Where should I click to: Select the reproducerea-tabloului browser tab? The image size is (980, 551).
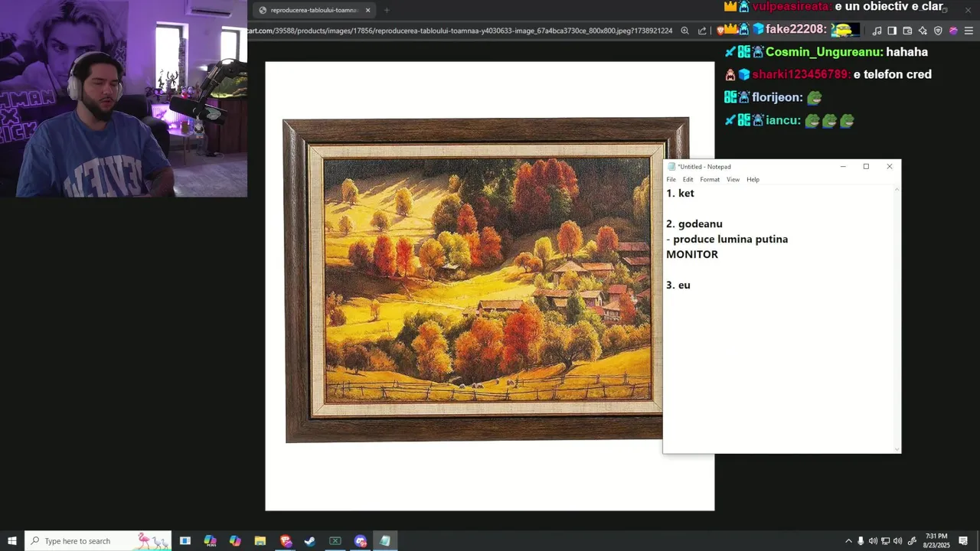(313, 10)
